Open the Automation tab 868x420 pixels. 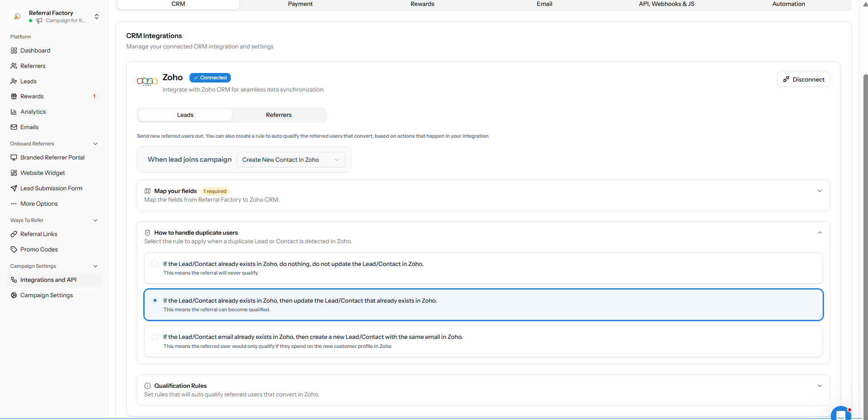coord(789,4)
